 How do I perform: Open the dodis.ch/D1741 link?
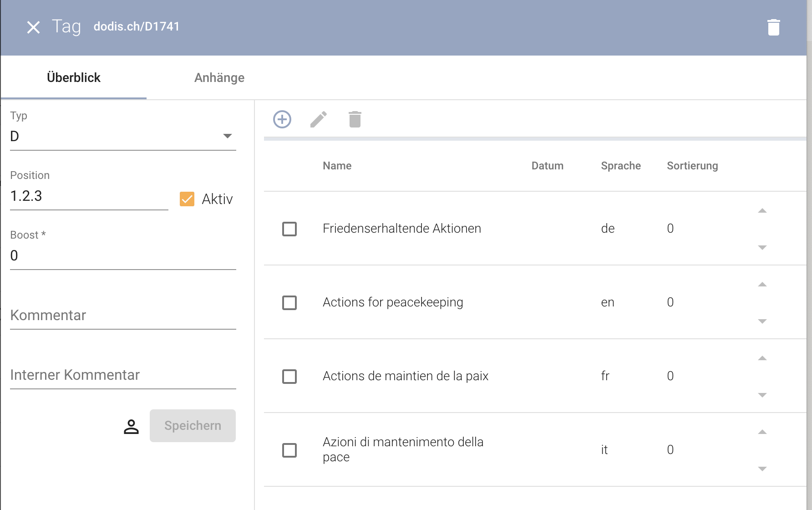137,27
